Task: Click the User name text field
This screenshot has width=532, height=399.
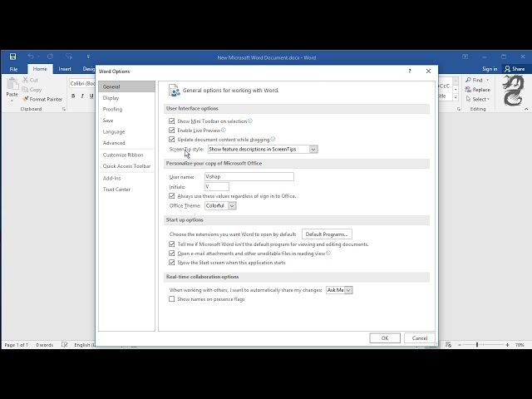Action: pos(249,176)
